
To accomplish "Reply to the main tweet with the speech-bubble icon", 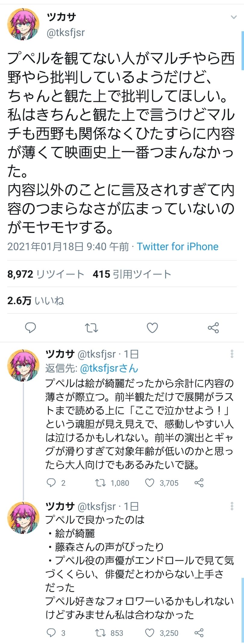I will point(30,327).
